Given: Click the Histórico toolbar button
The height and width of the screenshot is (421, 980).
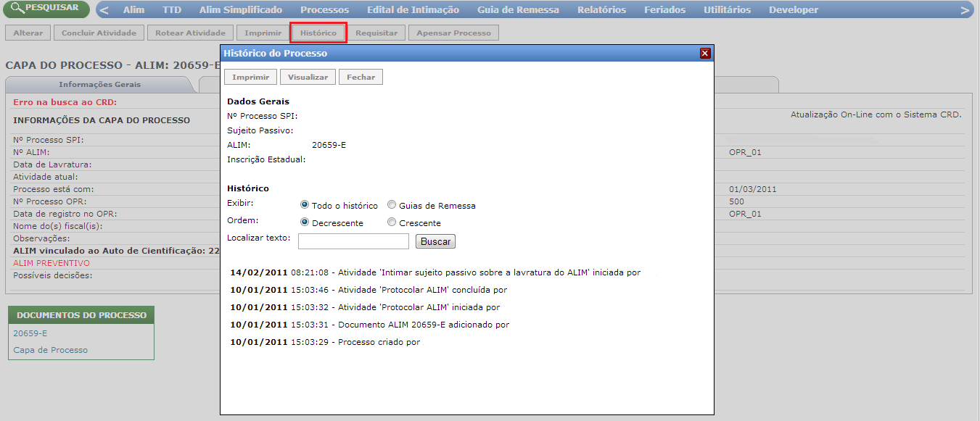Looking at the screenshot, I should pos(318,33).
